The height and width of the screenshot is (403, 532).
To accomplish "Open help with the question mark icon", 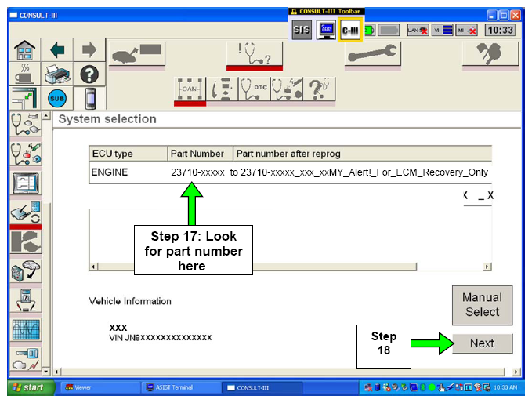I will (x=89, y=74).
